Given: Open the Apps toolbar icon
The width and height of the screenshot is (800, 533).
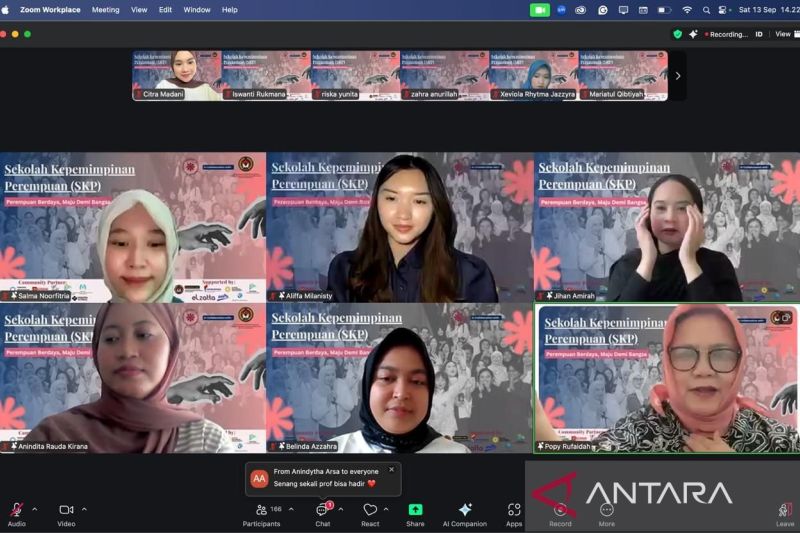Looking at the screenshot, I should click(x=514, y=510).
